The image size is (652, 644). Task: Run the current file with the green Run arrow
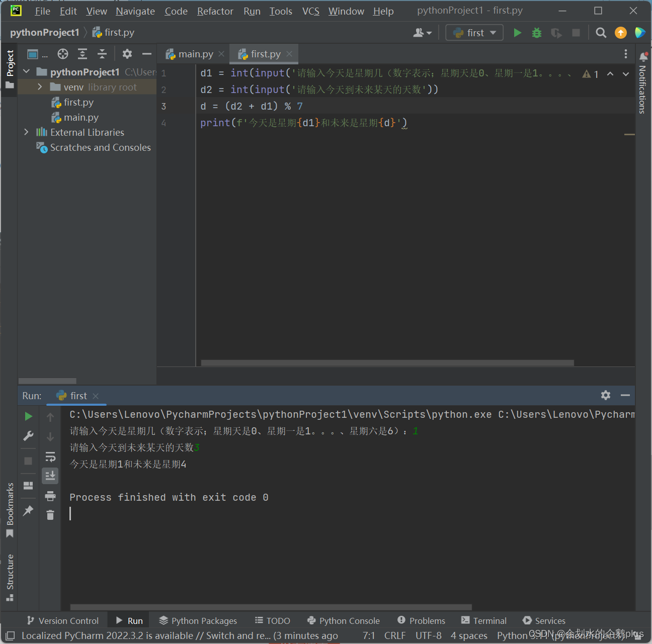tap(517, 32)
